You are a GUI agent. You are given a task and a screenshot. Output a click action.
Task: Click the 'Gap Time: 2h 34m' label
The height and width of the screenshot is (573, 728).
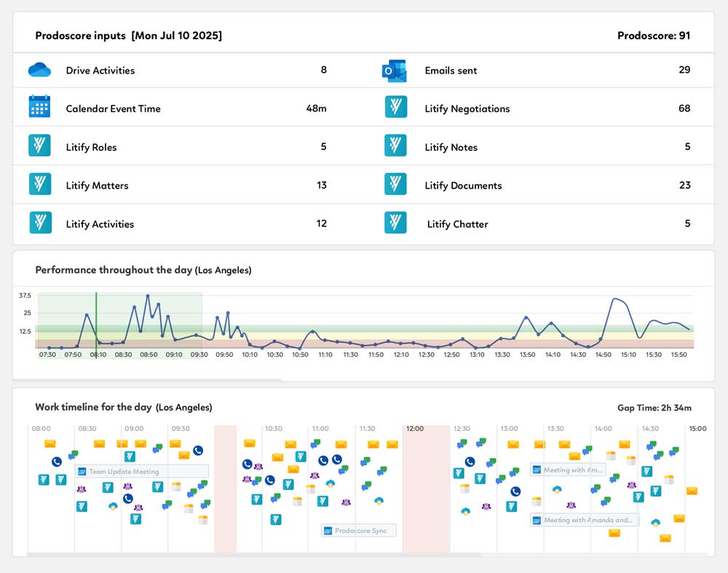pos(654,408)
